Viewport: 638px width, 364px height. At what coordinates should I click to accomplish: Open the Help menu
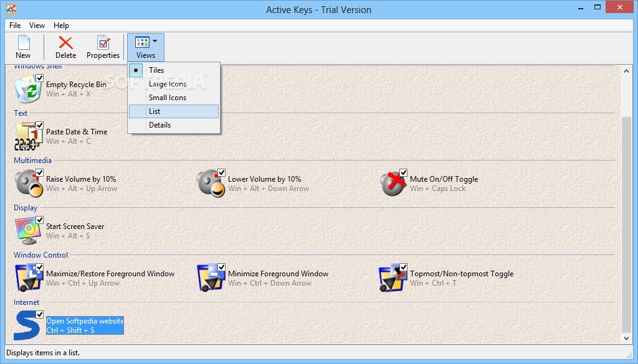click(60, 26)
